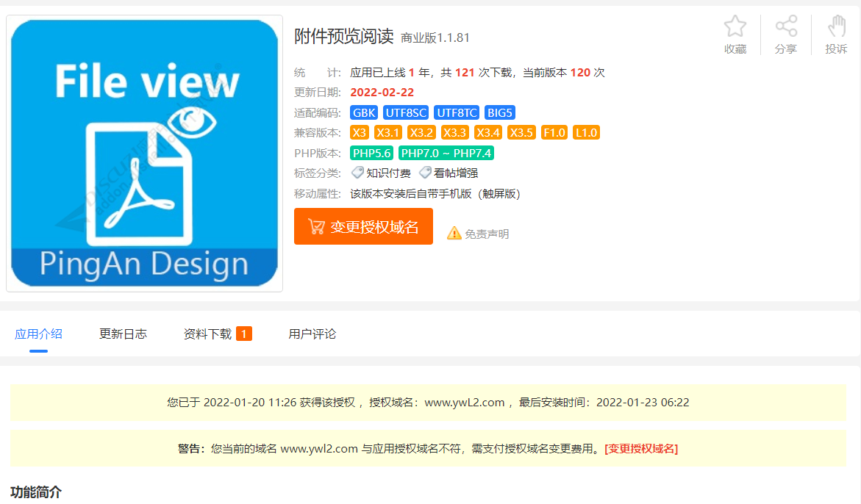
Task: Click the GBK encoding badge
Action: tap(364, 112)
